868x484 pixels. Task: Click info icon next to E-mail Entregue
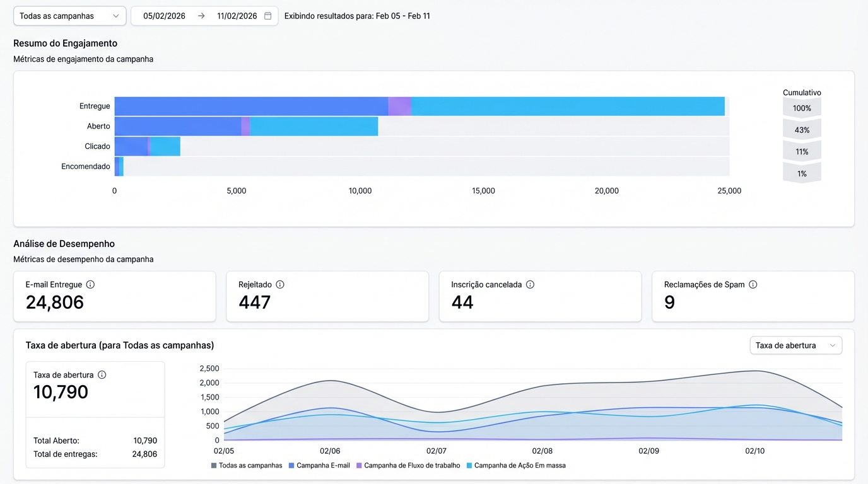(x=90, y=285)
